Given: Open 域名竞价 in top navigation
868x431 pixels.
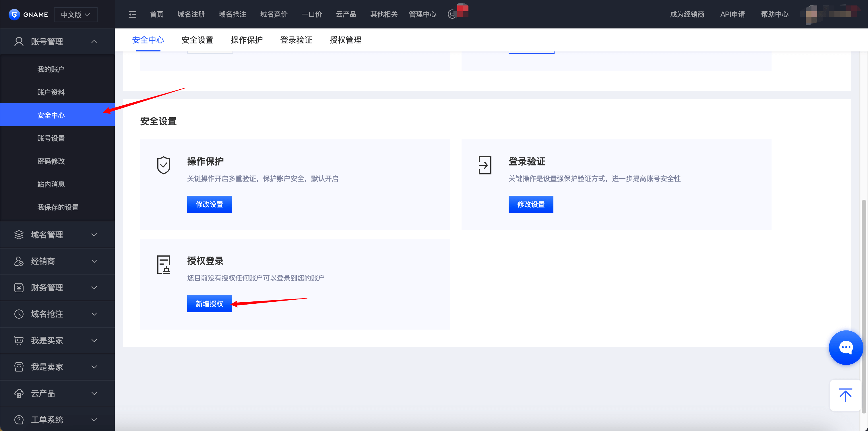Looking at the screenshot, I should (274, 14).
